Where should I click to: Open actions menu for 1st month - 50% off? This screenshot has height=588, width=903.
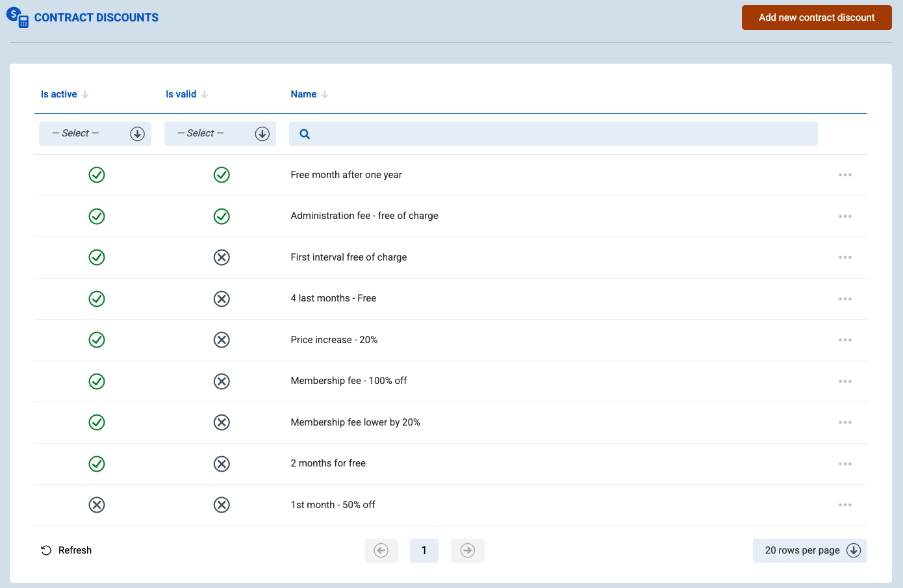coord(845,505)
